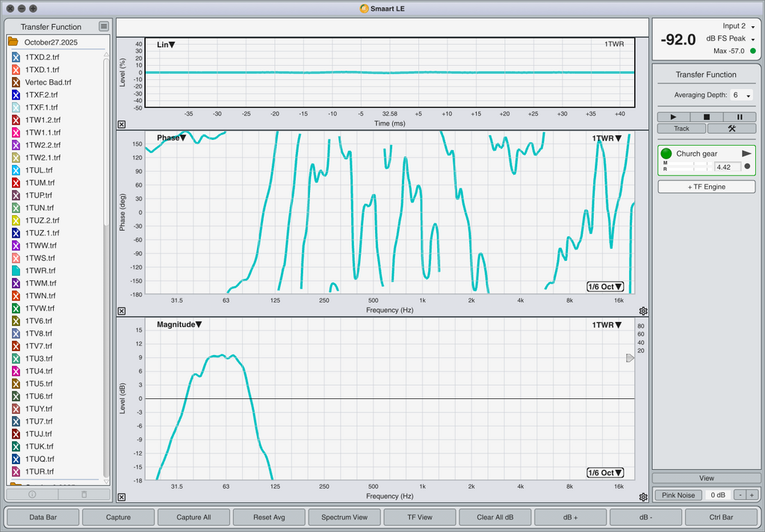Pause the running measurement

pos(740,117)
